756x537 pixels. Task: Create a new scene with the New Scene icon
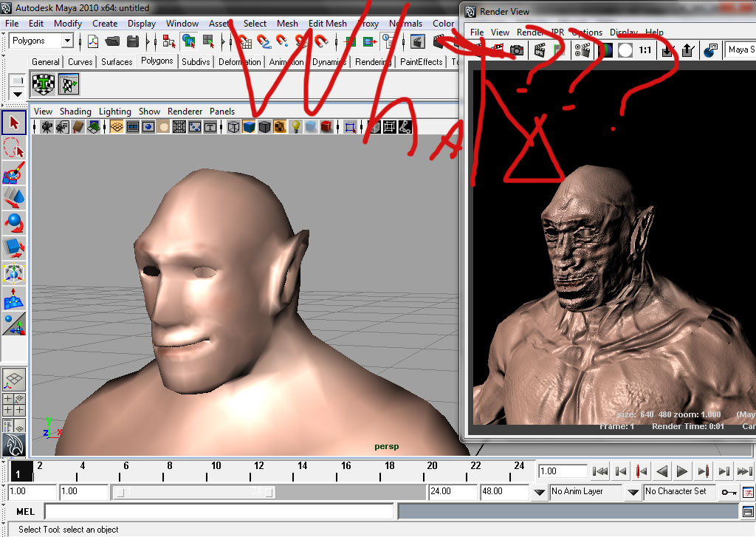pyautogui.click(x=92, y=41)
